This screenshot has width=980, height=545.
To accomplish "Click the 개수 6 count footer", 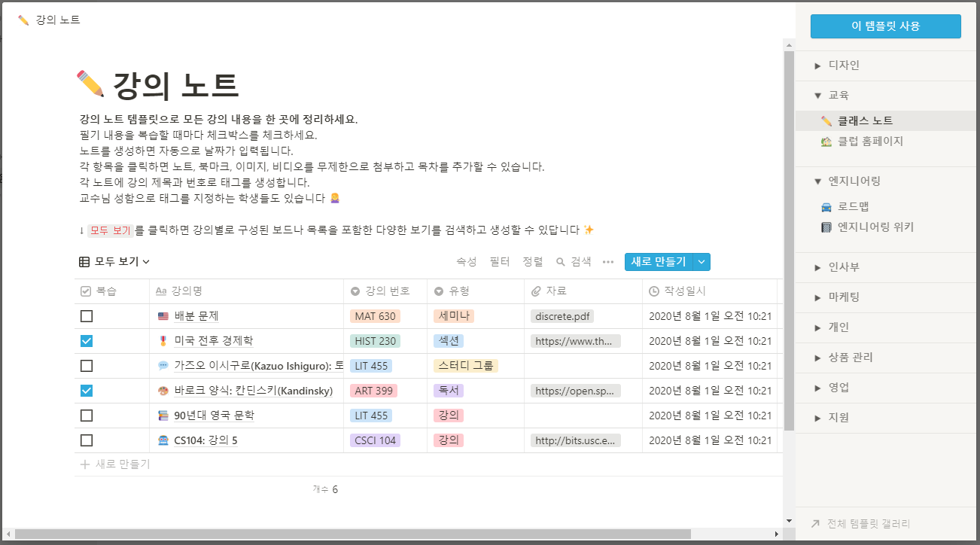I will point(325,489).
